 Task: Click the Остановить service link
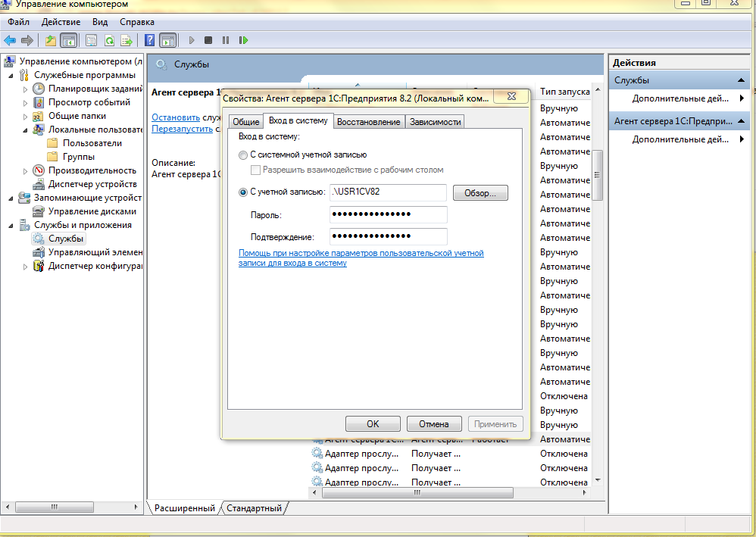click(176, 117)
